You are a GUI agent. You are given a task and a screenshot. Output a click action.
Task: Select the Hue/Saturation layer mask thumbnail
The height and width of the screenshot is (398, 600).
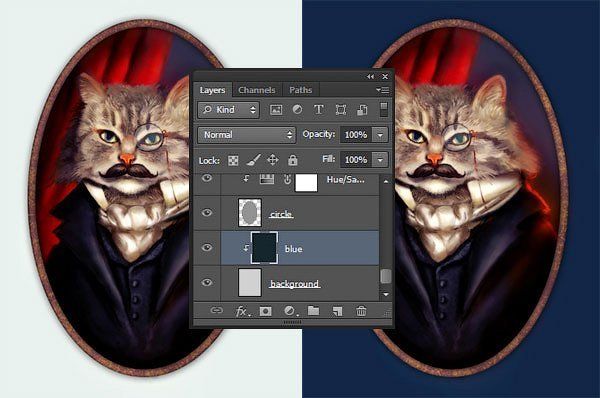pos(306,183)
